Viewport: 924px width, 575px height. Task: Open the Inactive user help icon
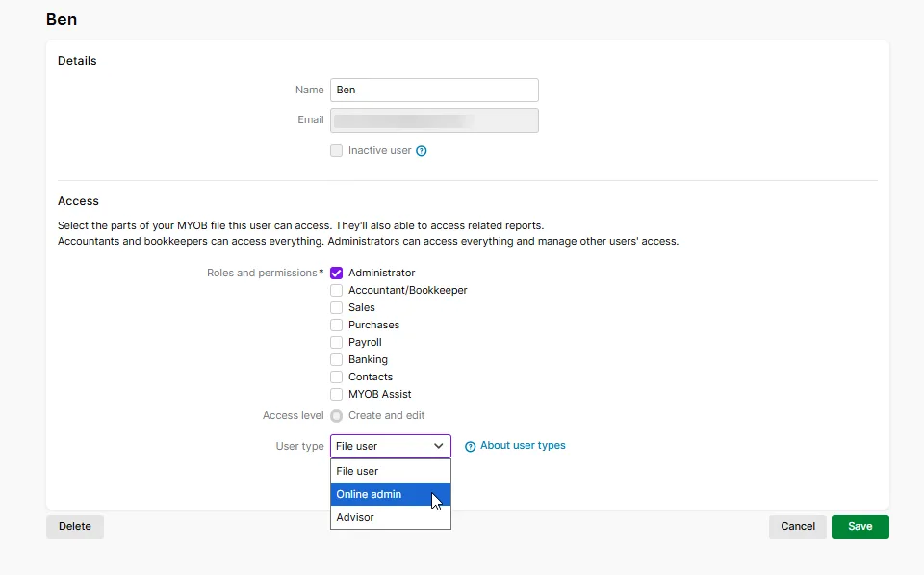[422, 151]
